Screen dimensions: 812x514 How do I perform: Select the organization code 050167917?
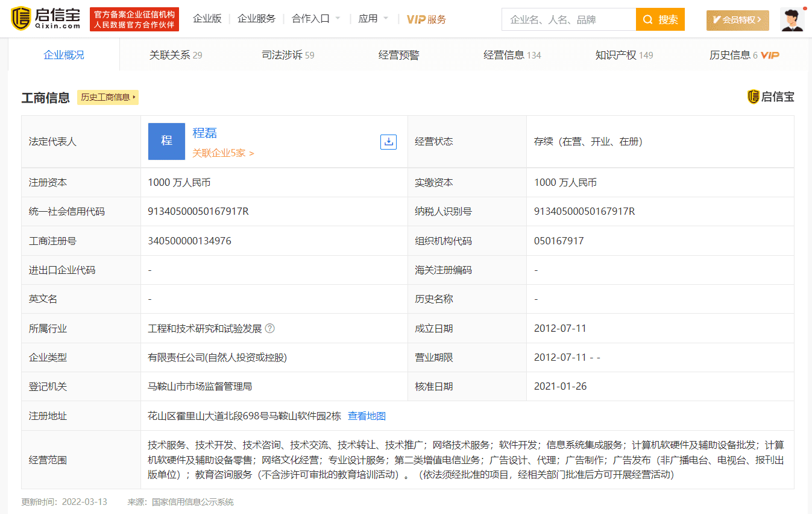[559, 241]
